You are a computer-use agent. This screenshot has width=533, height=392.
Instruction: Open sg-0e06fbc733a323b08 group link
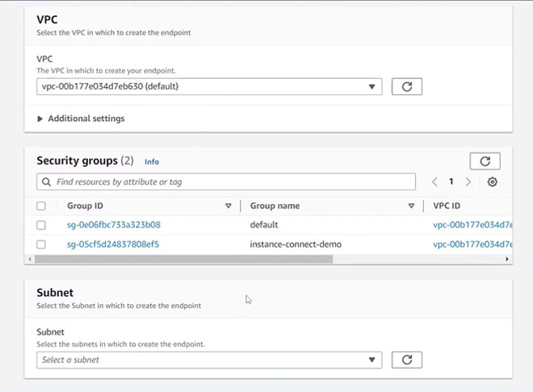(x=113, y=225)
